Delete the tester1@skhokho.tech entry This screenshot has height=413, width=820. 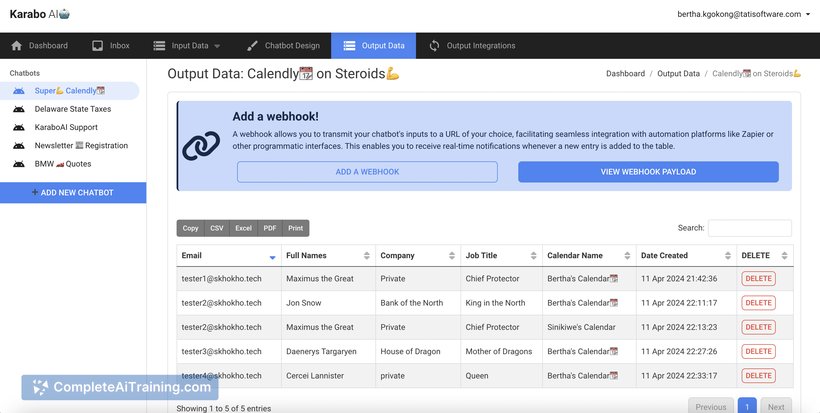[x=758, y=279]
